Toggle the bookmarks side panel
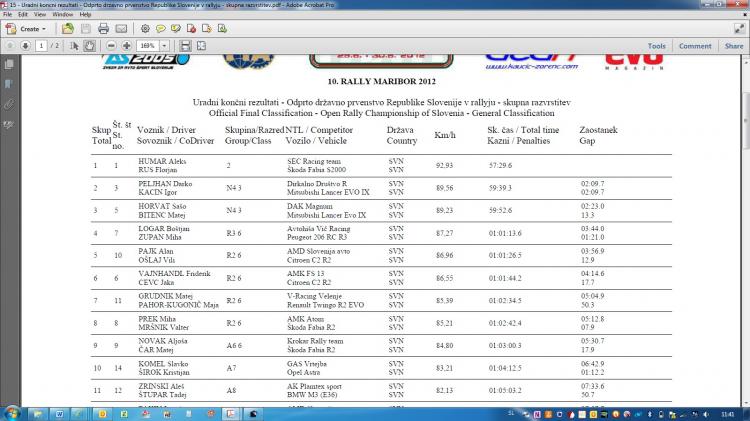The height and width of the screenshot is (421, 750). (8, 84)
